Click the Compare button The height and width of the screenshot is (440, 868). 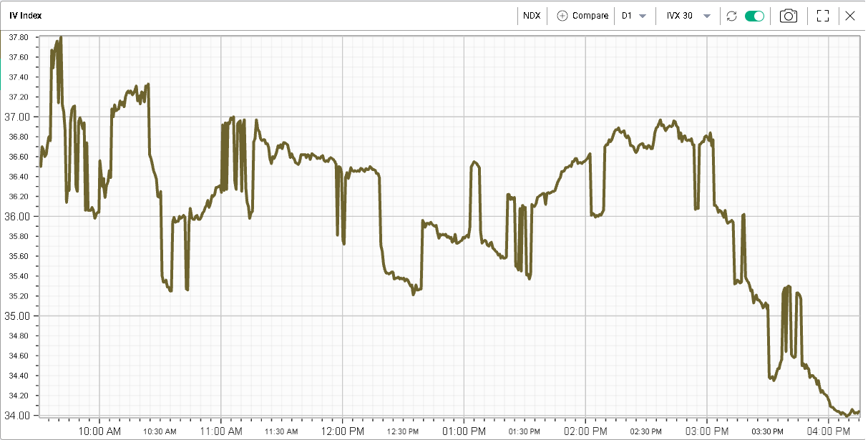tap(582, 16)
